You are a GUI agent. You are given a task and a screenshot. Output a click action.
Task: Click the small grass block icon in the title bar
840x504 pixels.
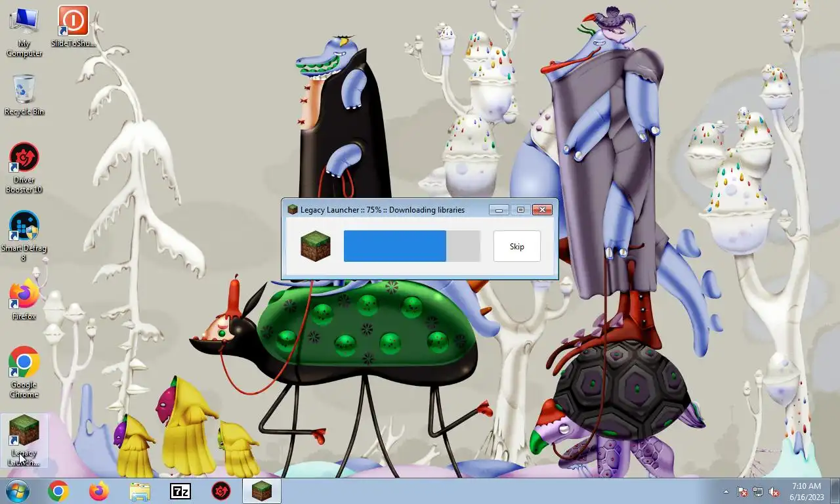pos(293,210)
